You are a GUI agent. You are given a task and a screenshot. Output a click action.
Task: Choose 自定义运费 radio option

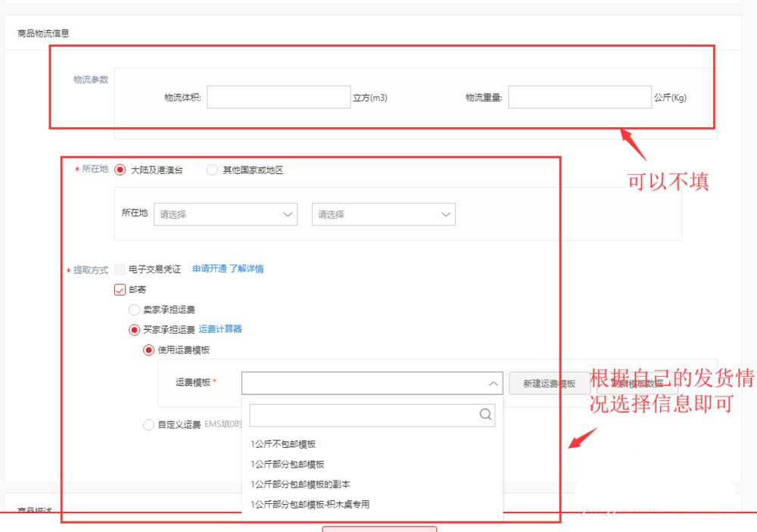point(148,425)
